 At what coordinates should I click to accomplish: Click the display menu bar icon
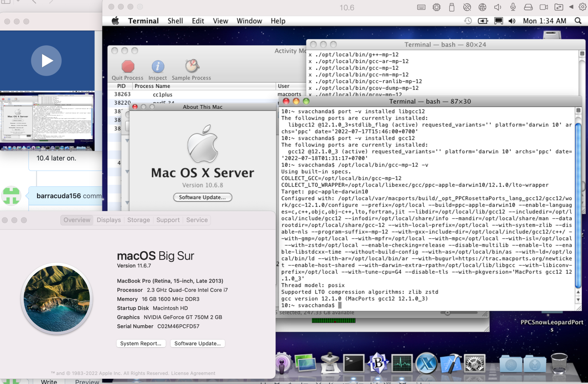click(x=499, y=21)
